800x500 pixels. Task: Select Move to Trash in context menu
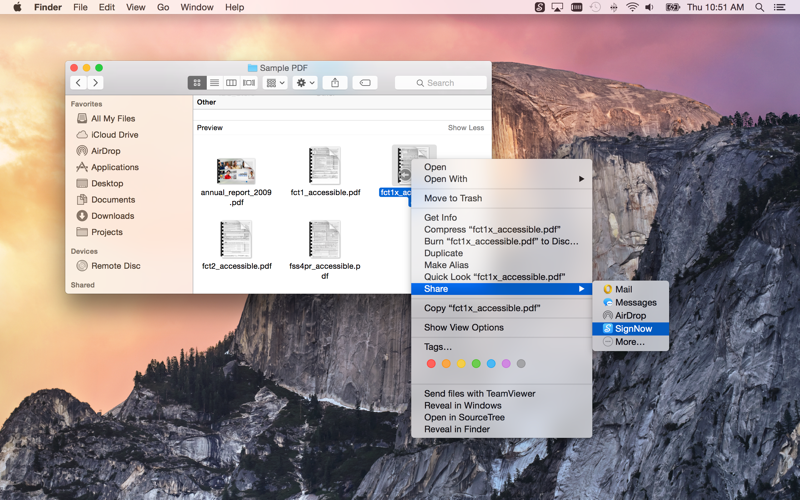pyautogui.click(x=452, y=198)
